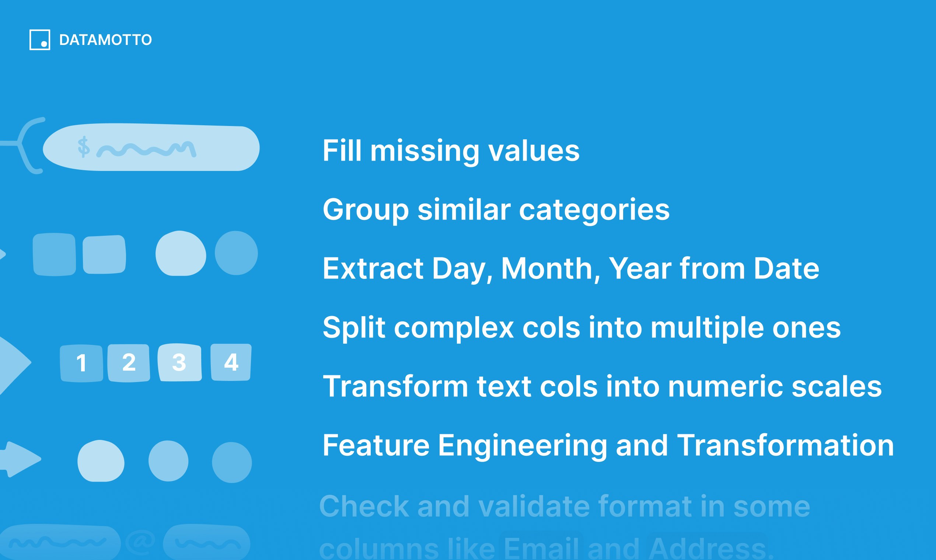This screenshot has width=936, height=560.
Task: Click the darker circle at the end of the categories row
Action: point(236,253)
